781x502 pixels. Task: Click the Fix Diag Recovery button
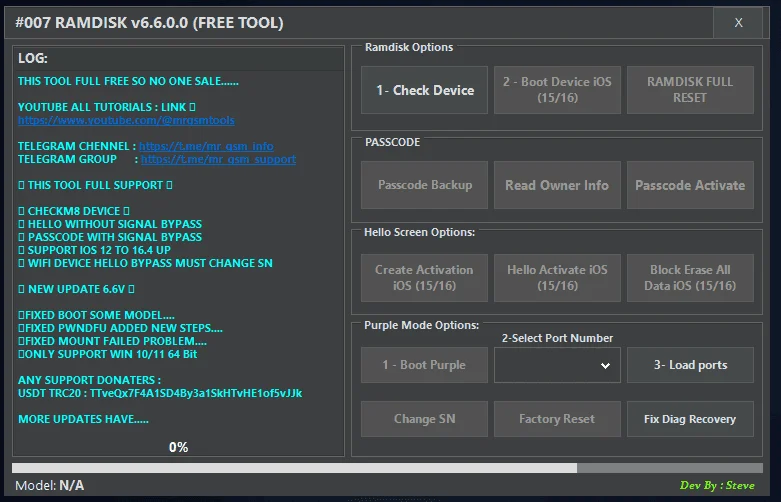point(690,419)
